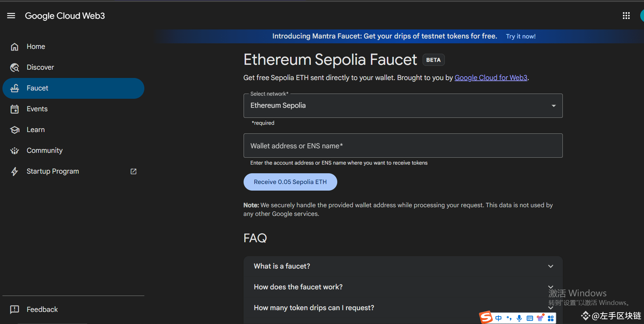
Task: Open Startup Program external link icon
Action: click(133, 171)
